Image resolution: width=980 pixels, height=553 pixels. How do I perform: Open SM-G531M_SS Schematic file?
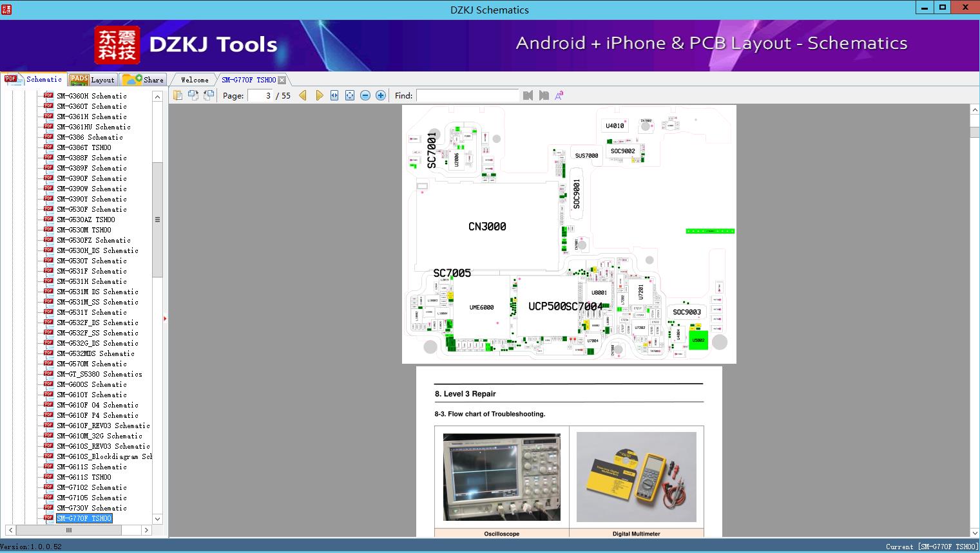pos(97,302)
